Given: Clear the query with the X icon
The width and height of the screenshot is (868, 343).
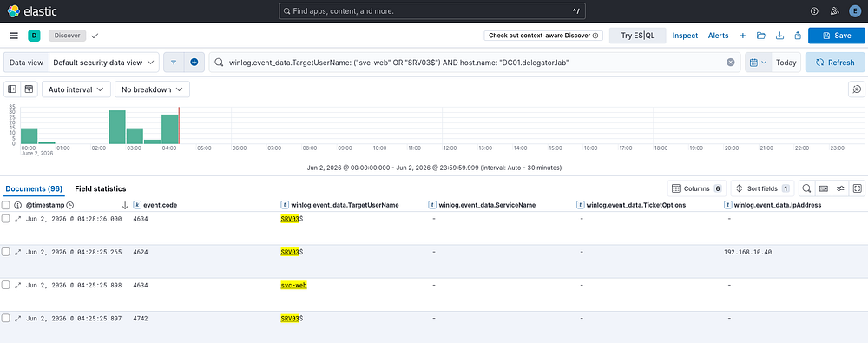Looking at the screenshot, I should click(730, 63).
